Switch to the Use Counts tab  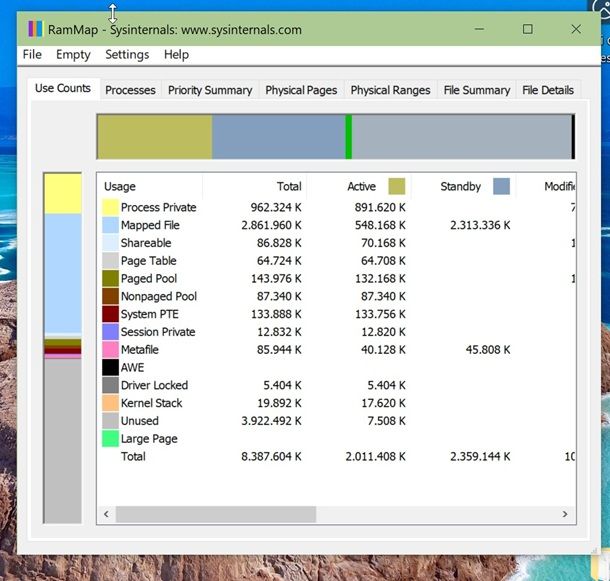click(x=63, y=88)
